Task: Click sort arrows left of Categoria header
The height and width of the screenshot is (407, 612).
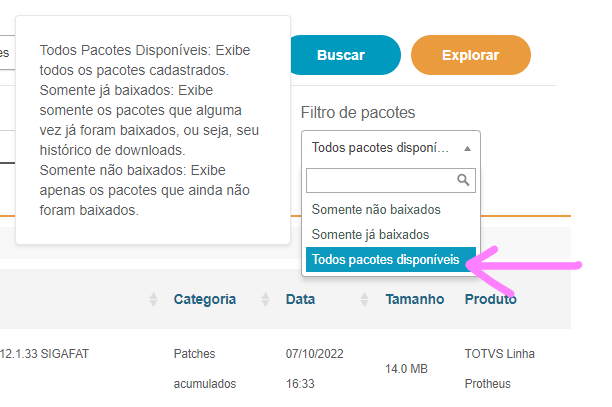Action: pyautogui.click(x=153, y=299)
